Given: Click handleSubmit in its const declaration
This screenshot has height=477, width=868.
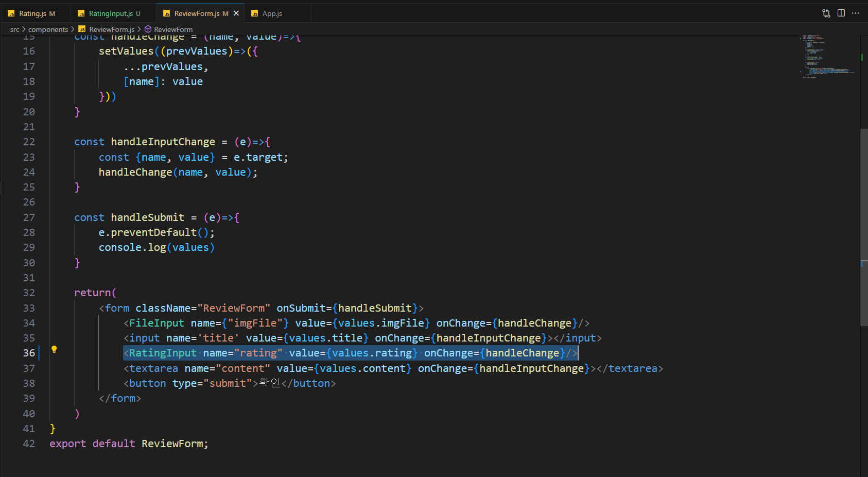Looking at the screenshot, I should coord(148,218).
